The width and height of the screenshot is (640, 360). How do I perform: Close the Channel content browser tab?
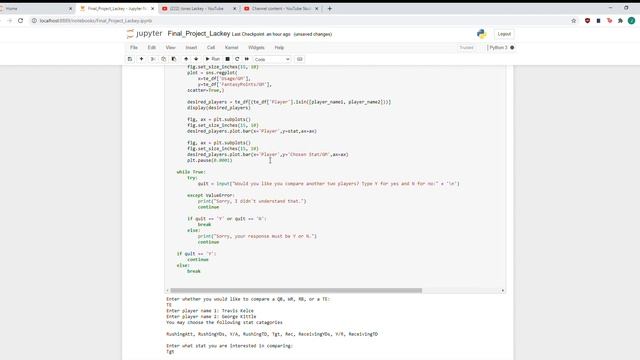pyautogui.click(x=316, y=9)
